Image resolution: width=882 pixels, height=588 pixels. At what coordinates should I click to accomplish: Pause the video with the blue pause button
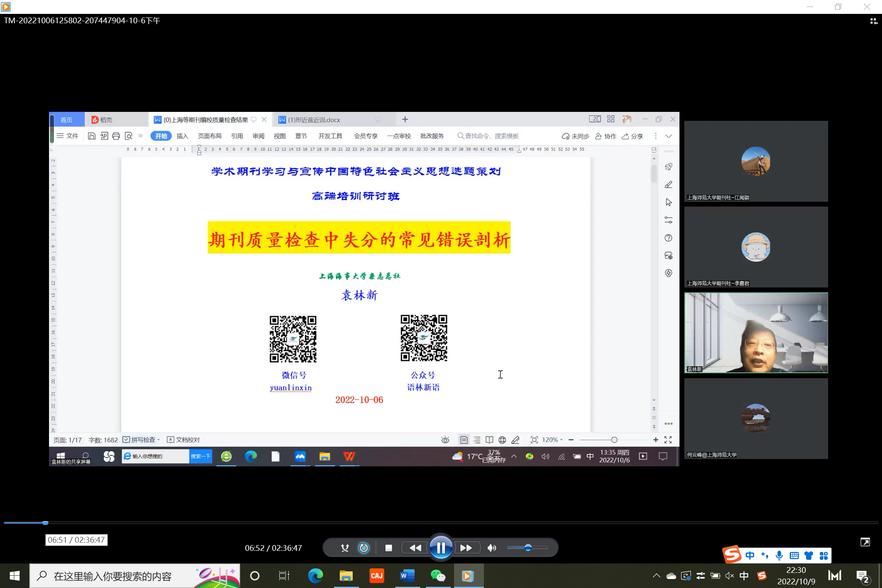pos(441,548)
